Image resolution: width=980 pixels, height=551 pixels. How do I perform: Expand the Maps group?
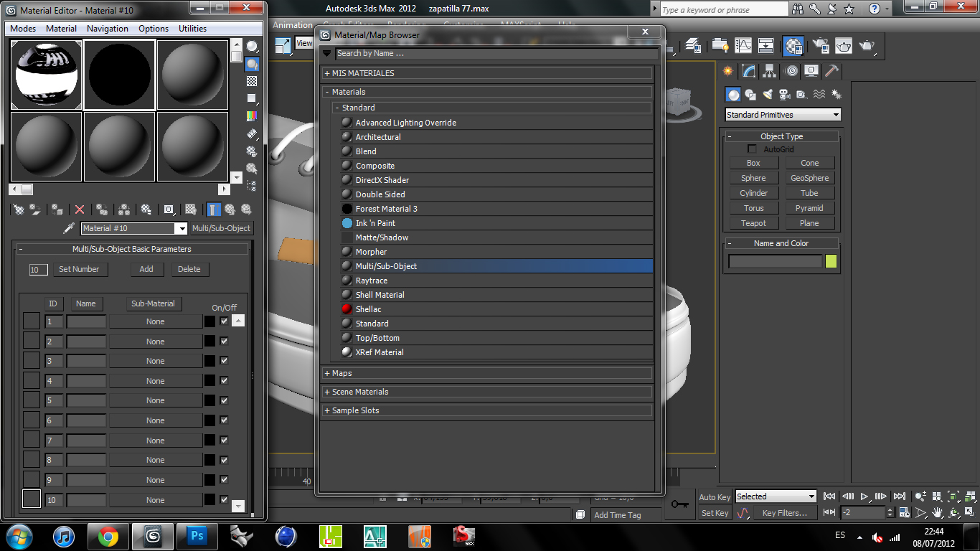click(x=488, y=373)
